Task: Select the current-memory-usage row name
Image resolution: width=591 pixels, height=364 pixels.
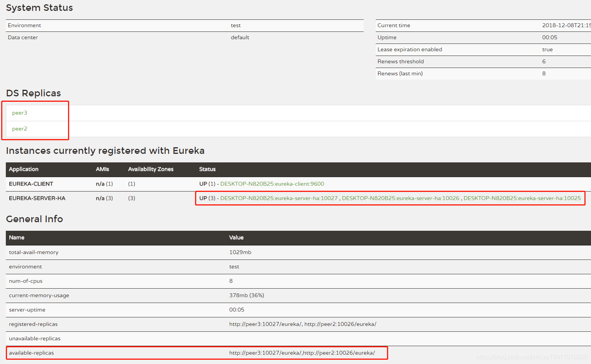Action: 39,295
